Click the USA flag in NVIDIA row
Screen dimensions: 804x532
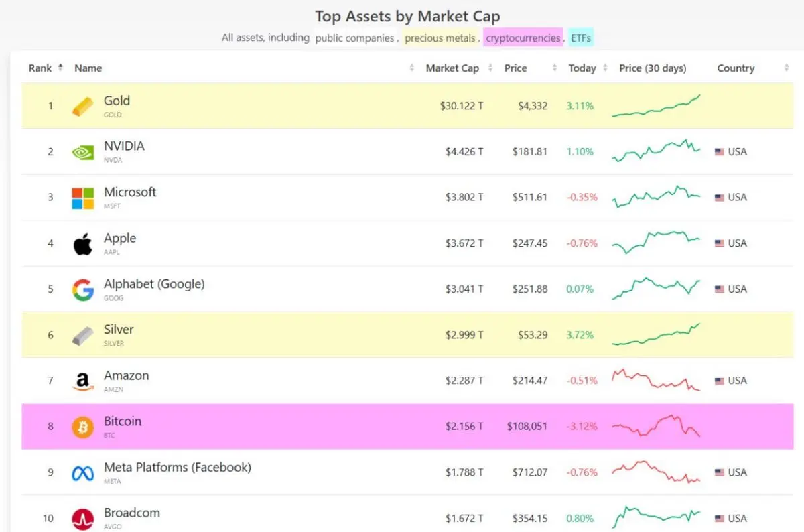[720, 152]
